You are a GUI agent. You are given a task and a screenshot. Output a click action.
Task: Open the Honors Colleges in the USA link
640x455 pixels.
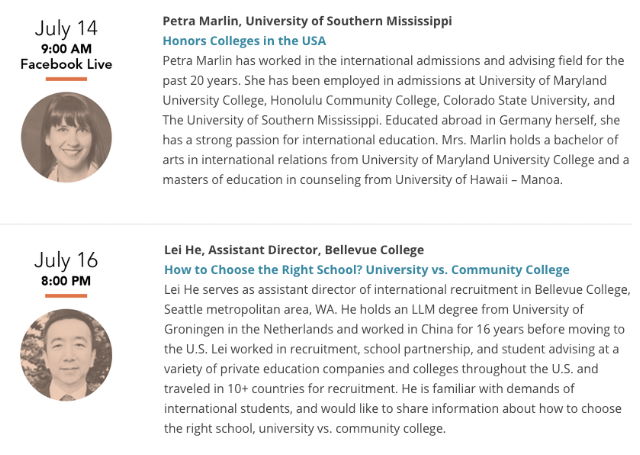click(244, 41)
